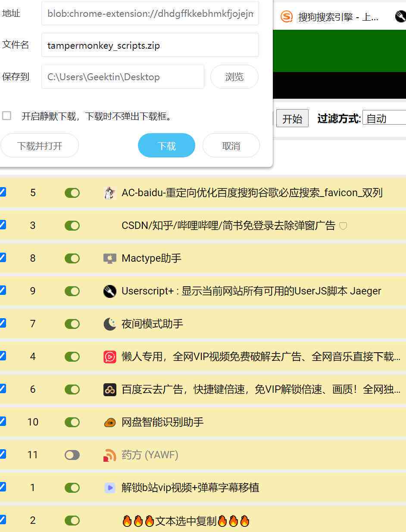Disable the CSDN/知乎 script toggle

pyautogui.click(x=72, y=225)
